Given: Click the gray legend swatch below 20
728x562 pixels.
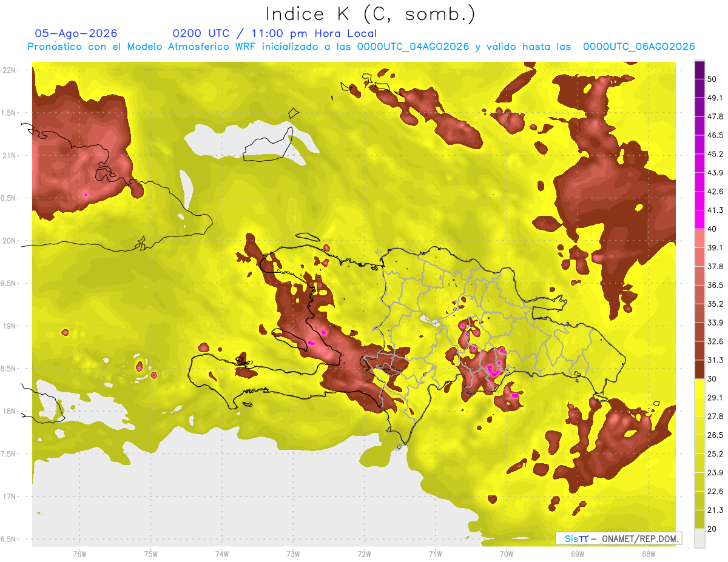Looking at the screenshot, I should point(699,538).
